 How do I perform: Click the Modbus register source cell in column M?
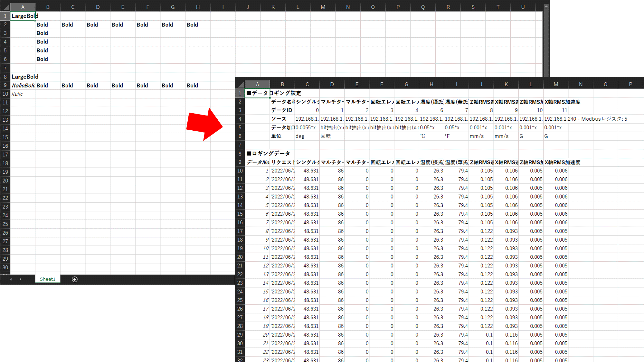click(556, 119)
